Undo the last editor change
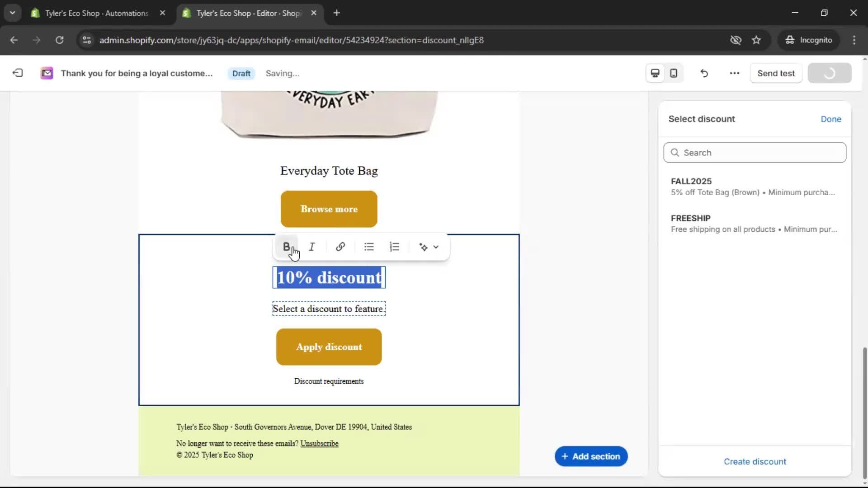 click(704, 73)
